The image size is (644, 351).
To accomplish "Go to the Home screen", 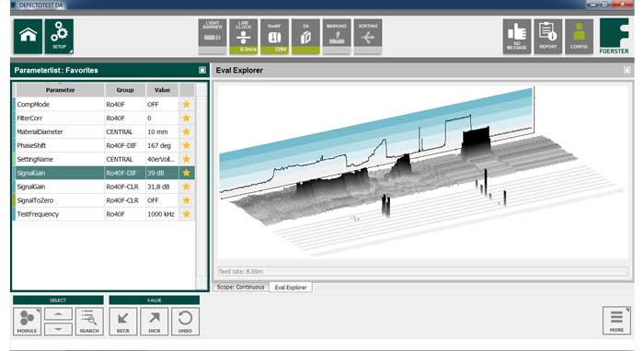I will click(x=28, y=36).
